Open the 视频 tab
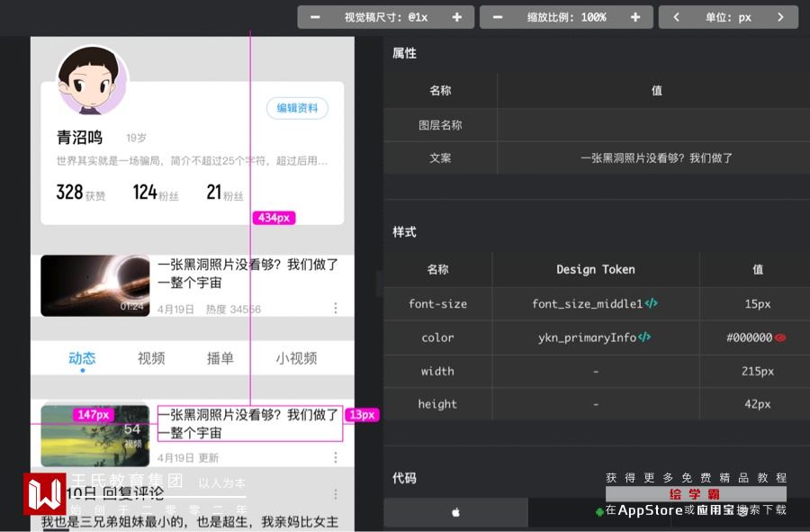 (151, 358)
